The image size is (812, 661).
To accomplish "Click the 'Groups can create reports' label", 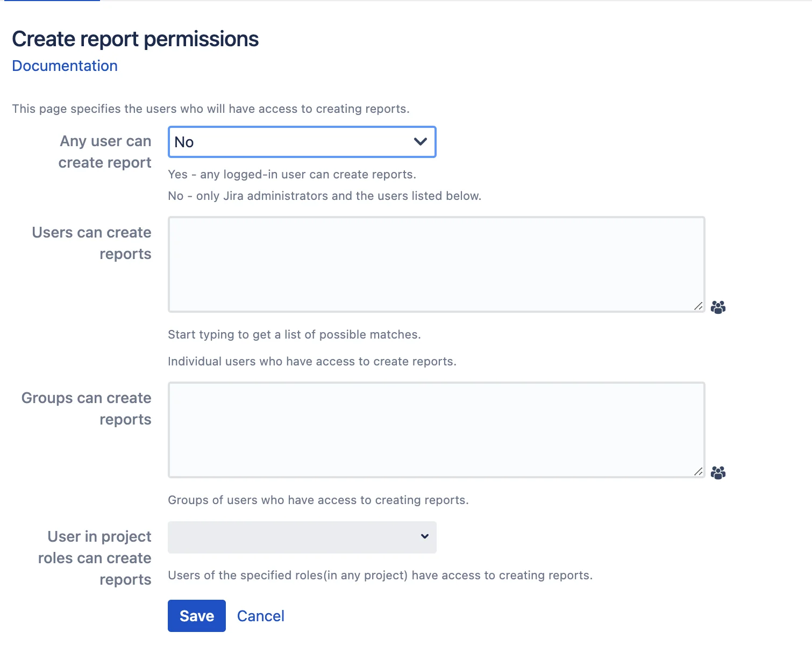I will point(87,408).
